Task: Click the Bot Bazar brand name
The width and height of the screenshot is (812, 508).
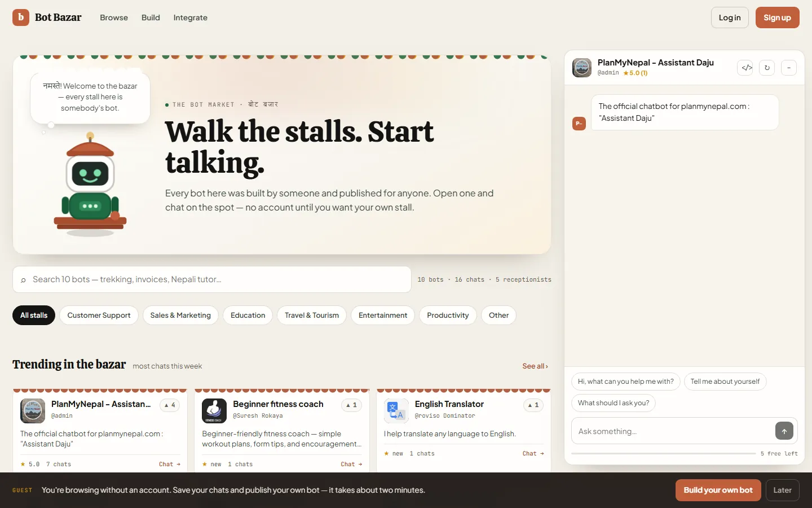Action: tap(58, 17)
